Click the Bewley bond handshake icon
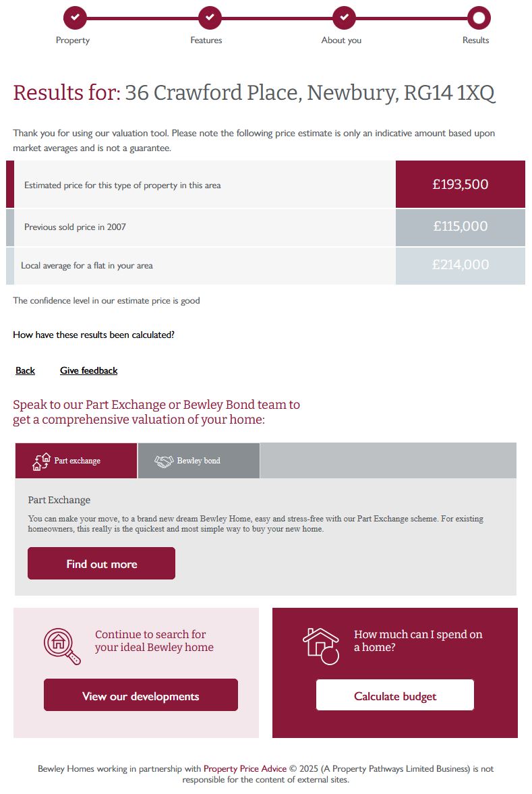This screenshot has width=532, height=794. (x=164, y=461)
